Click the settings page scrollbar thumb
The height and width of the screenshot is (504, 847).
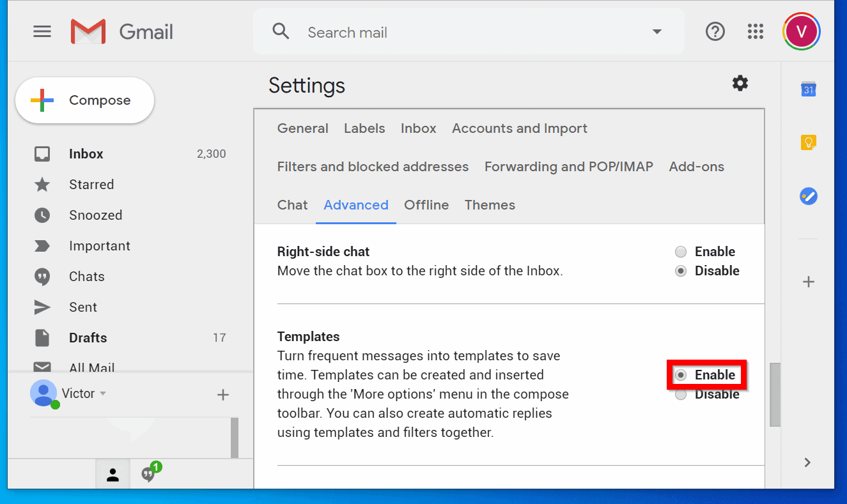tap(775, 395)
